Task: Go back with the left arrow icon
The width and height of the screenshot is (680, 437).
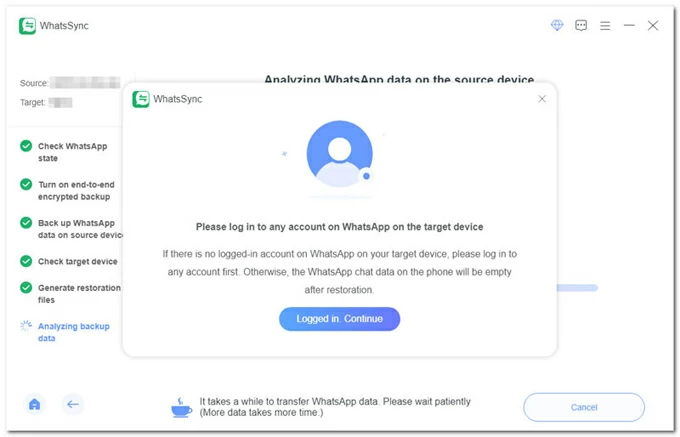Action: click(72, 404)
